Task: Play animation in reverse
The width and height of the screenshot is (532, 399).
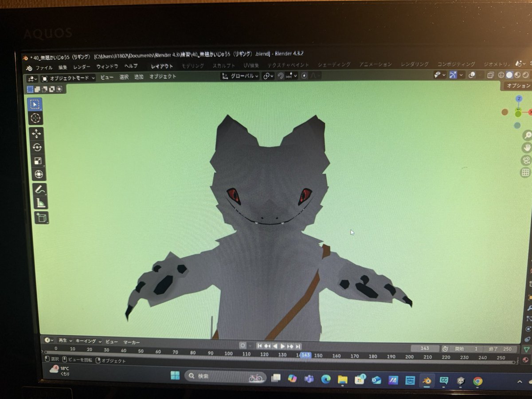Action: [x=275, y=346]
